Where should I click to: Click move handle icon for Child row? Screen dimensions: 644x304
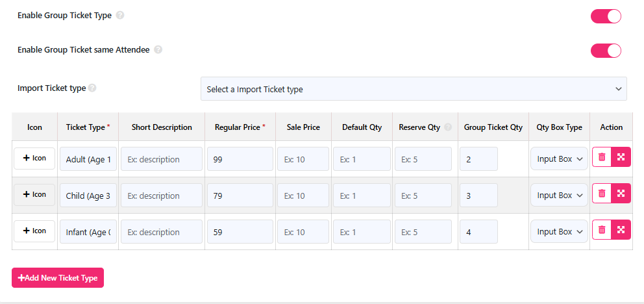pos(621,193)
